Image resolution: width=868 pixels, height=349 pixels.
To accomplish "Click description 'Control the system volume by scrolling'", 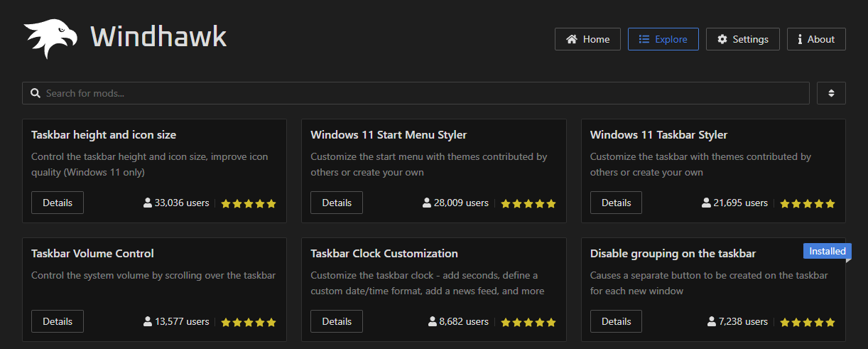I will pyautogui.click(x=153, y=275).
